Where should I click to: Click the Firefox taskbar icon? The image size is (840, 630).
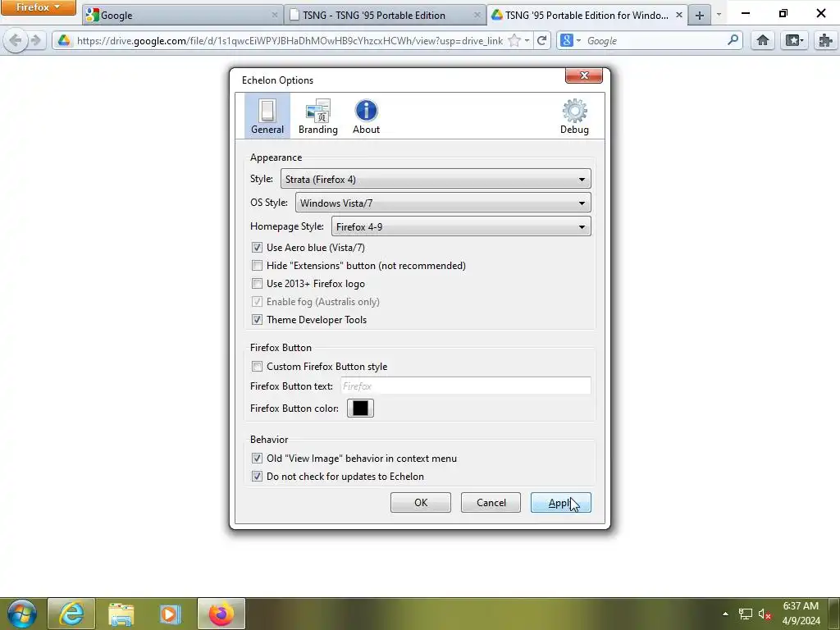[221, 614]
